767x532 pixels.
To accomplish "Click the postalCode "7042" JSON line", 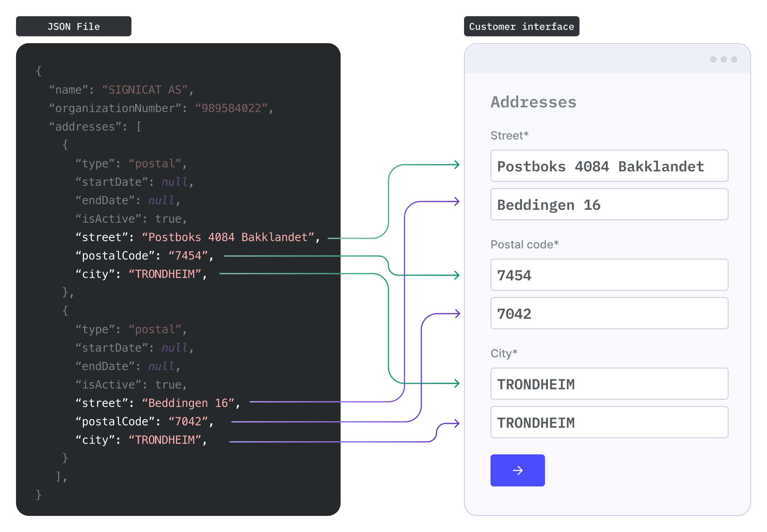I will click(145, 421).
